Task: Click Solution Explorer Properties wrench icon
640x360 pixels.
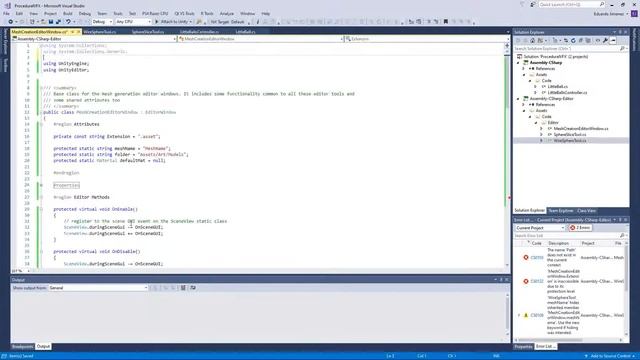Action: pos(606,40)
